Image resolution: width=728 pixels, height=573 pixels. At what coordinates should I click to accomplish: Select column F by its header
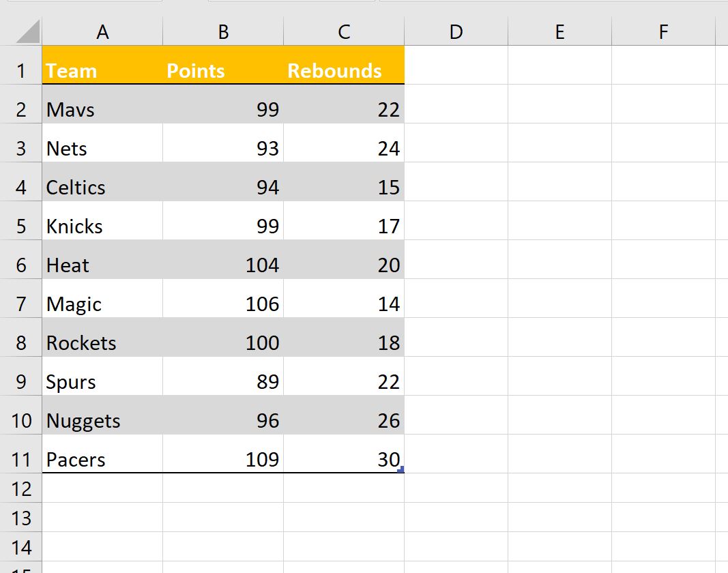coord(664,31)
